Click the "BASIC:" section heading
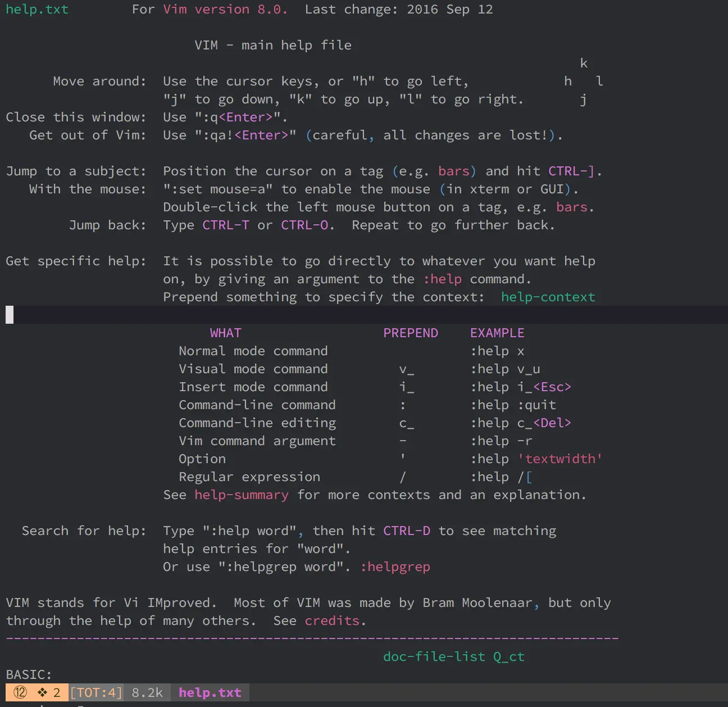This screenshot has height=707, width=728. 29,675
